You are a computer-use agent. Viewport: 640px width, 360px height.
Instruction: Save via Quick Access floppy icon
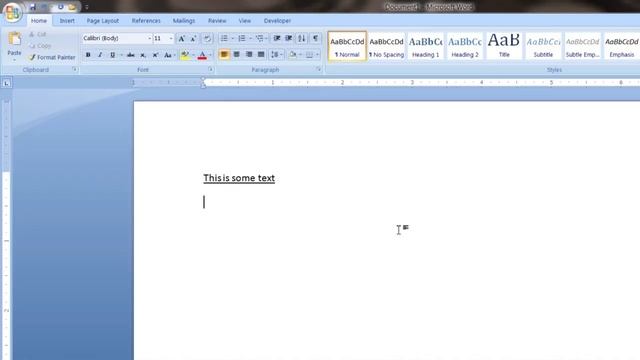click(33, 7)
